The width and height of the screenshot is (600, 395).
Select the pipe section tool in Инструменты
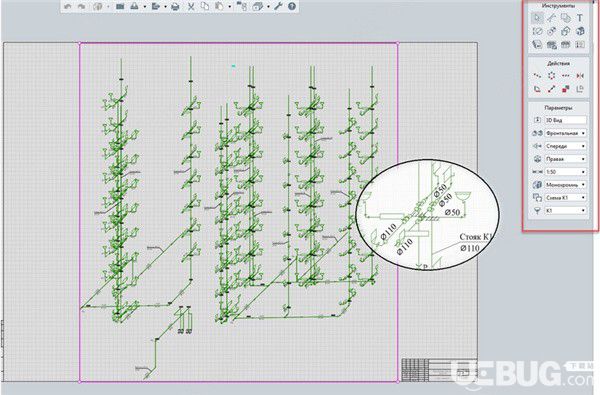pyautogui.click(x=551, y=31)
